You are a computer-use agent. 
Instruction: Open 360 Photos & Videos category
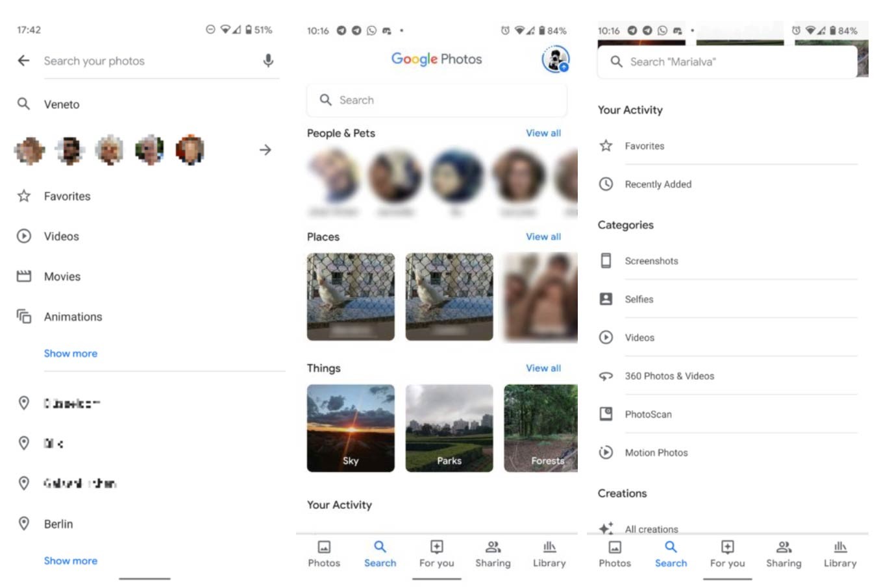click(728, 376)
